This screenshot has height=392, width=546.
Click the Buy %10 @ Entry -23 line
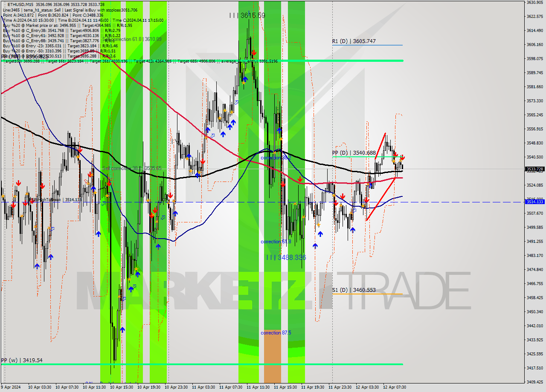pyautogui.click(x=61, y=46)
